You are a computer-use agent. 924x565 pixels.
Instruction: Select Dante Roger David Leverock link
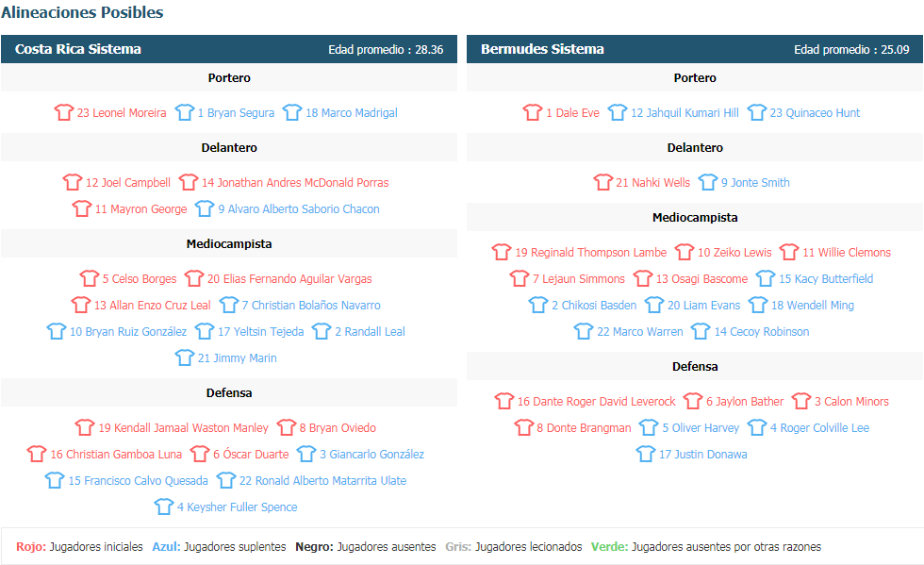(596, 401)
